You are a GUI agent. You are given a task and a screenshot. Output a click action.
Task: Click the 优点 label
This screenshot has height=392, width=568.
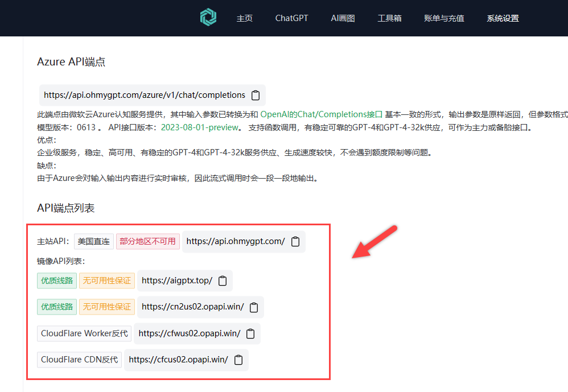46,140
